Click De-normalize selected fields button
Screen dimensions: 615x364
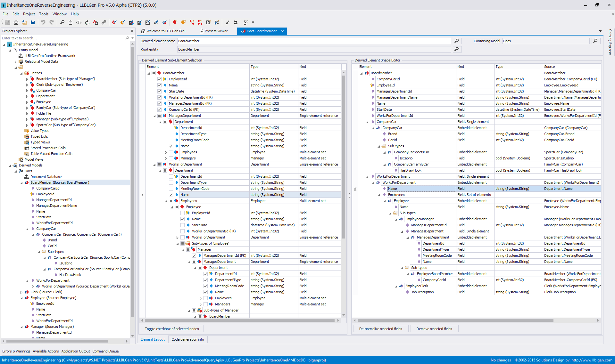click(x=380, y=329)
